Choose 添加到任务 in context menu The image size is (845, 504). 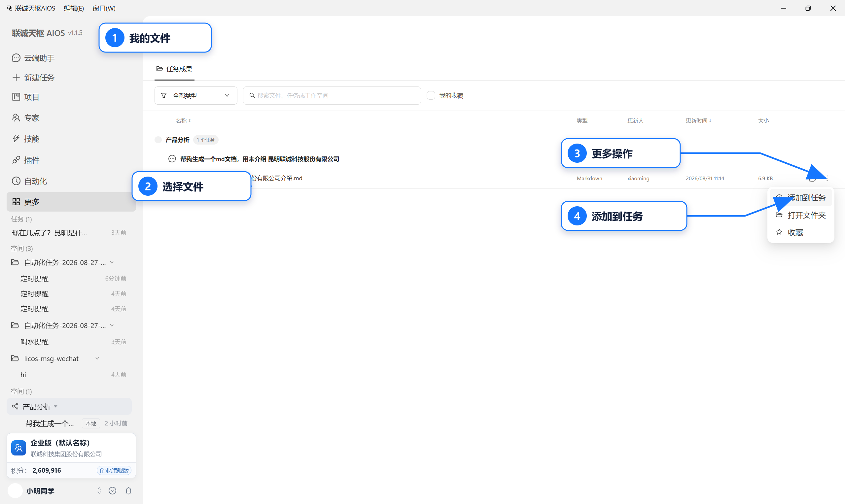[800, 198]
